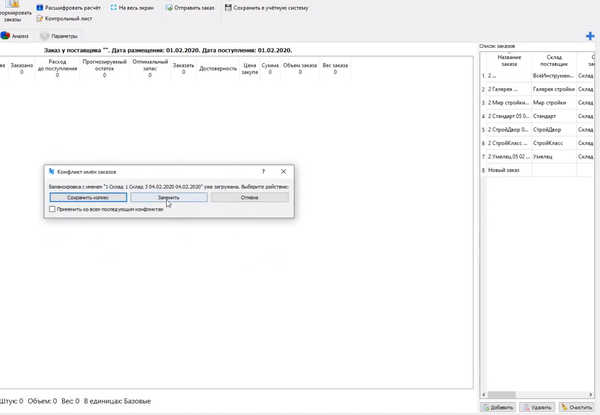This screenshot has width=600, height=415.
Task: Click Сумма column header
Action: [270, 68]
